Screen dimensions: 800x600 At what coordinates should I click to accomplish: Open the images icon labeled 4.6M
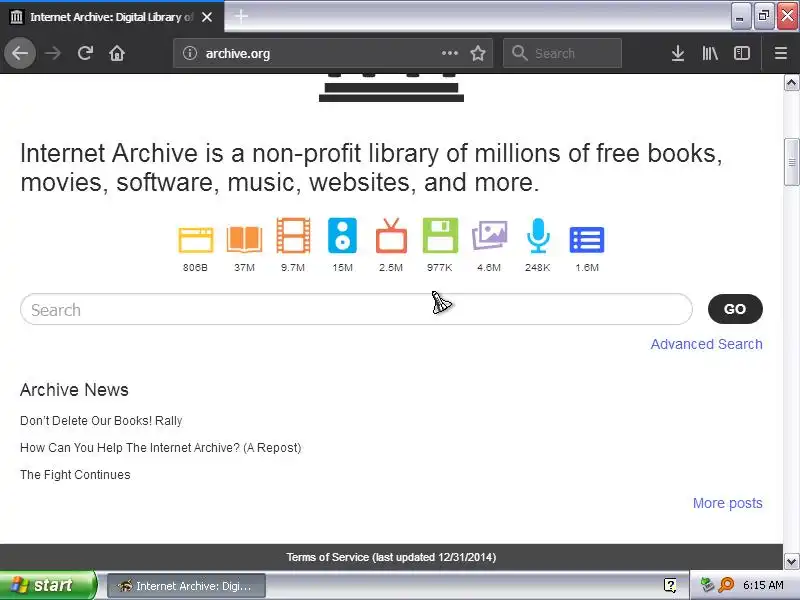point(489,235)
